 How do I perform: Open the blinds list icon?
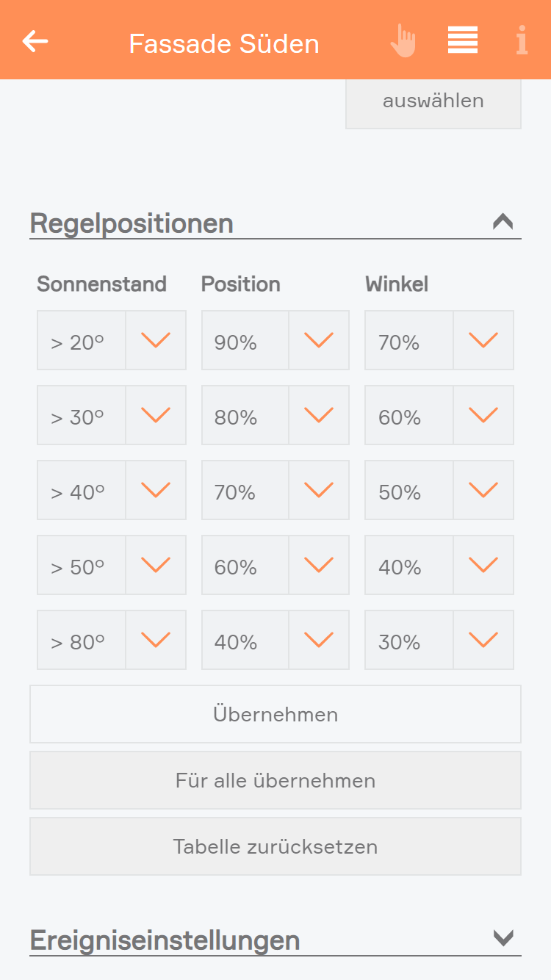(x=463, y=40)
